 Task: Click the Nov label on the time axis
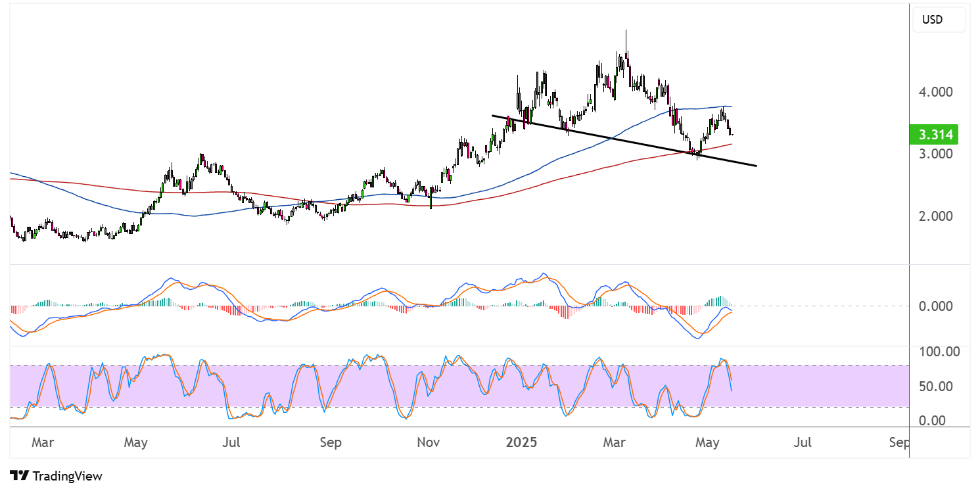pos(429,442)
